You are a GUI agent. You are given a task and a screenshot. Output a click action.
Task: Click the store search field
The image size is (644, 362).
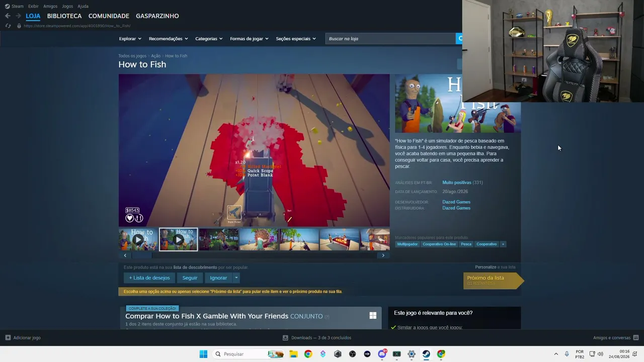coord(390,39)
